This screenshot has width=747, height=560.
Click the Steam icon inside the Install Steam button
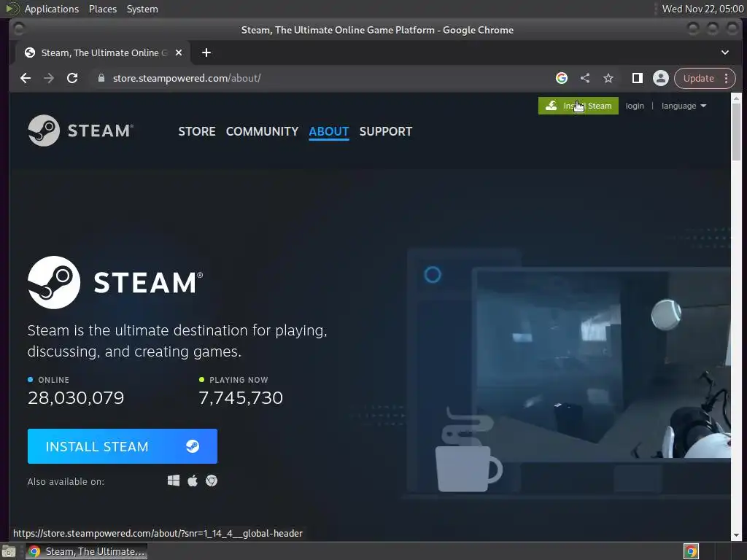193,446
